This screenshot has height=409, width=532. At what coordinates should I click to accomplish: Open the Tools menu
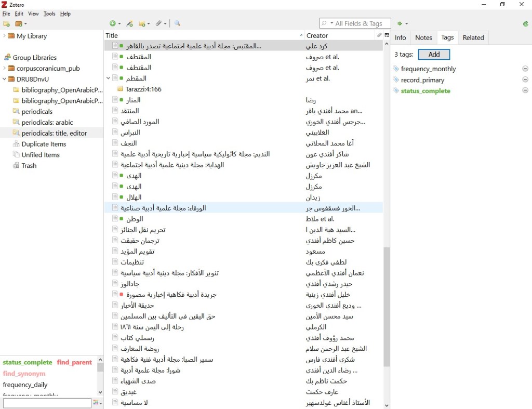[49, 14]
